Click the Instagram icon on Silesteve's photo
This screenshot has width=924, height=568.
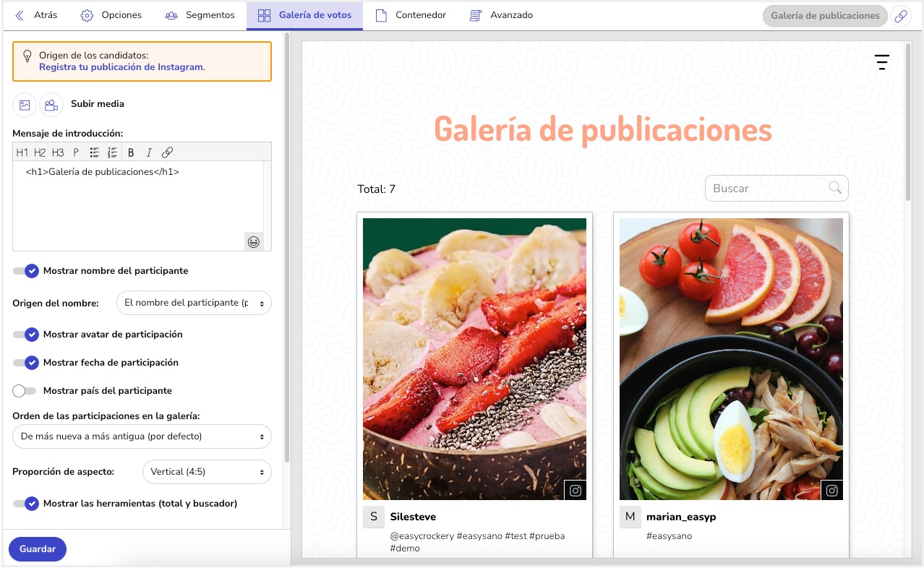click(576, 491)
